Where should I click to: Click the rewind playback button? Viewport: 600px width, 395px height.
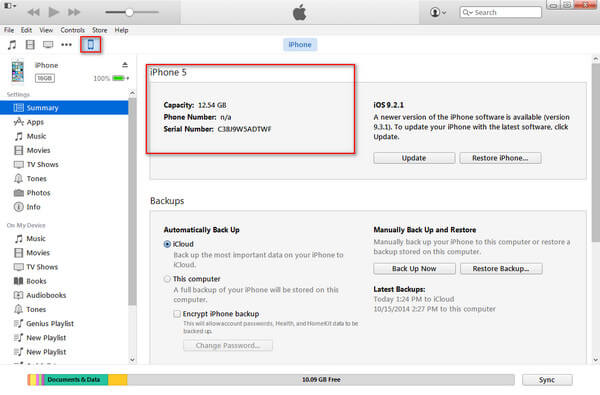[x=33, y=12]
